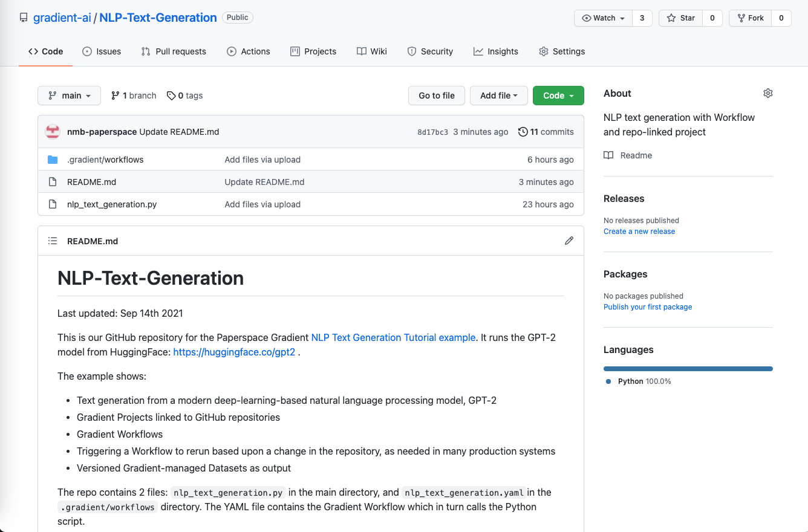Open the Pull requests tab

tap(174, 51)
